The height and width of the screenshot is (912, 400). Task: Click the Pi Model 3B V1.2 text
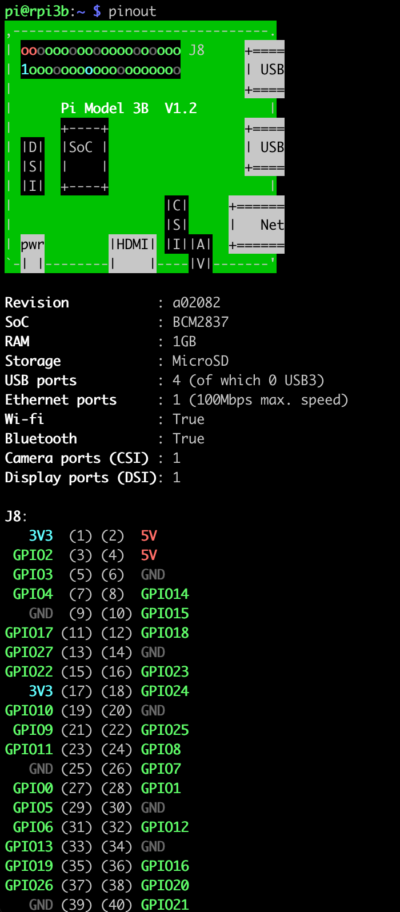pyautogui.click(x=129, y=108)
